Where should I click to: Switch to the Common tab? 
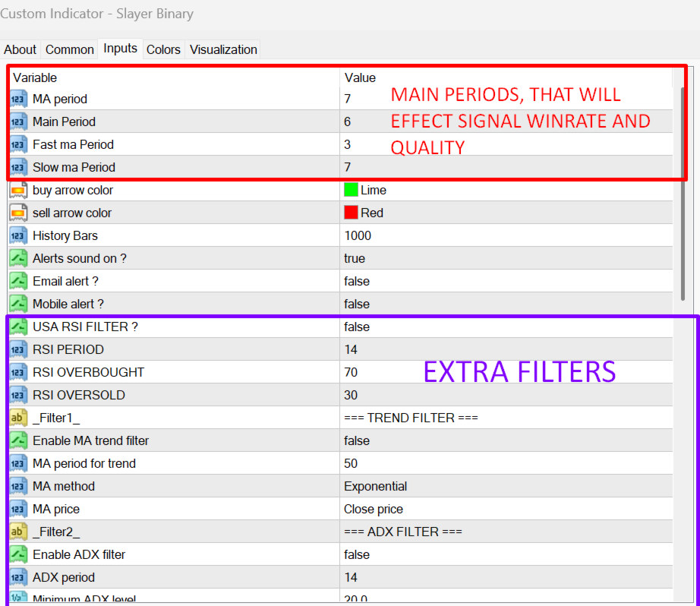coord(70,49)
